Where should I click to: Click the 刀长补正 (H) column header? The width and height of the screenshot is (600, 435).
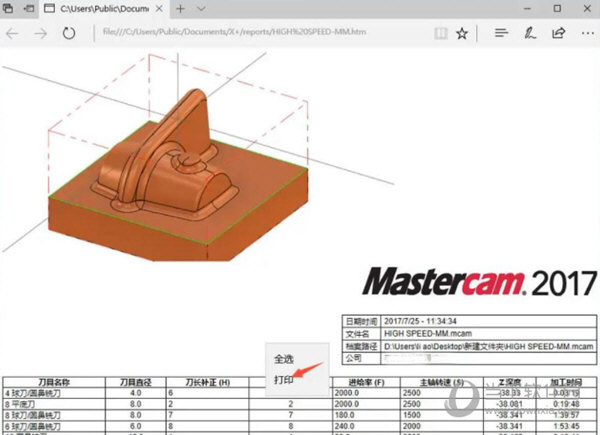pos(208,382)
